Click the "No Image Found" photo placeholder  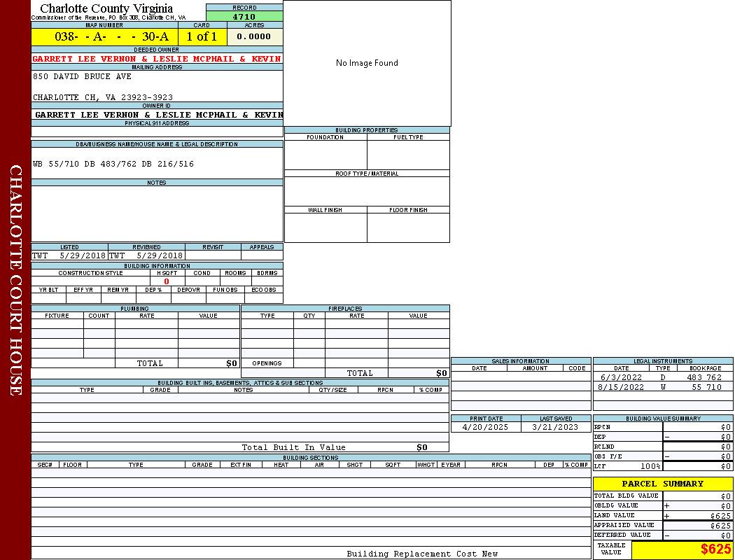[x=367, y=63]
